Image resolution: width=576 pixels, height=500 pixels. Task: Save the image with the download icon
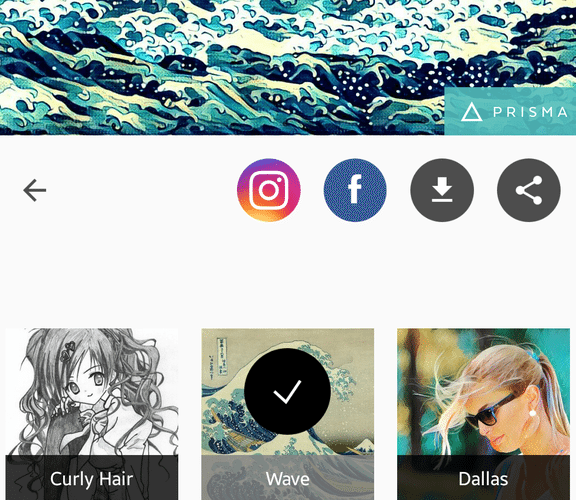(442, 190)
